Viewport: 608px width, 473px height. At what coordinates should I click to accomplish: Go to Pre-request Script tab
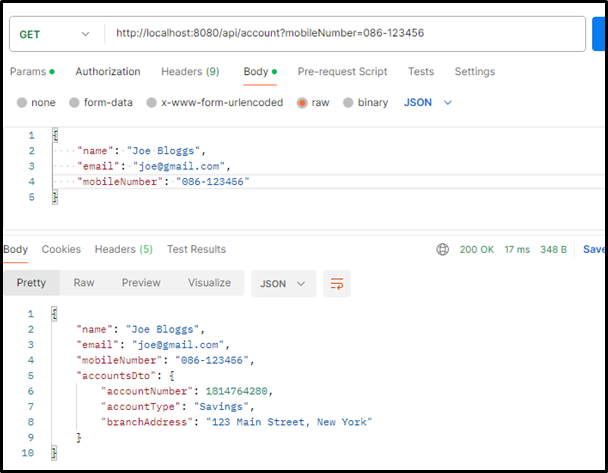tap(342, 72)
